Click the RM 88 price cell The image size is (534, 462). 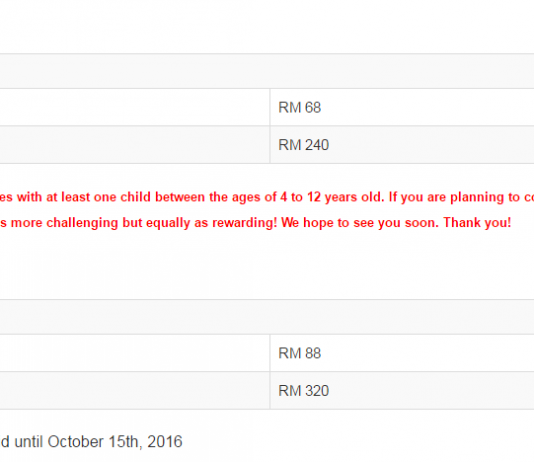[x=402, y=353]
